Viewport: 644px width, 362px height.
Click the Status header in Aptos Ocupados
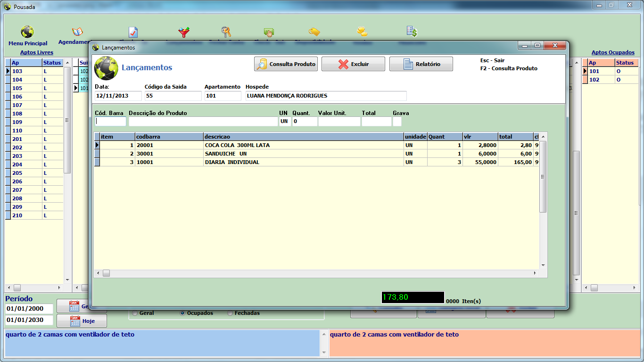tap(627, 63)
